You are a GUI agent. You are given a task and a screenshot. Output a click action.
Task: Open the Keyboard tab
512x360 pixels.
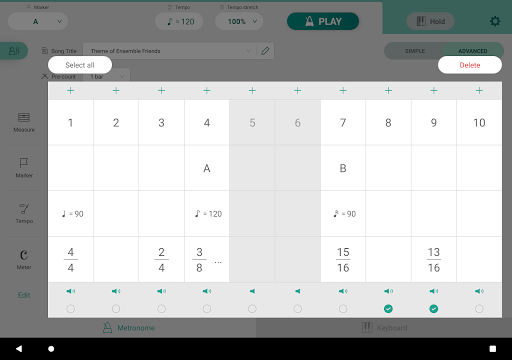tap(384, 328)
